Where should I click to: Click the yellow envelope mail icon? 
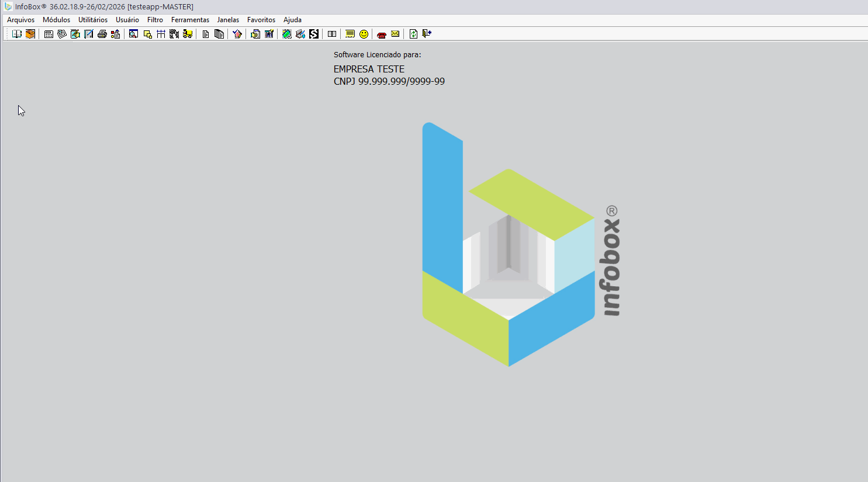[x=395, y=34]
